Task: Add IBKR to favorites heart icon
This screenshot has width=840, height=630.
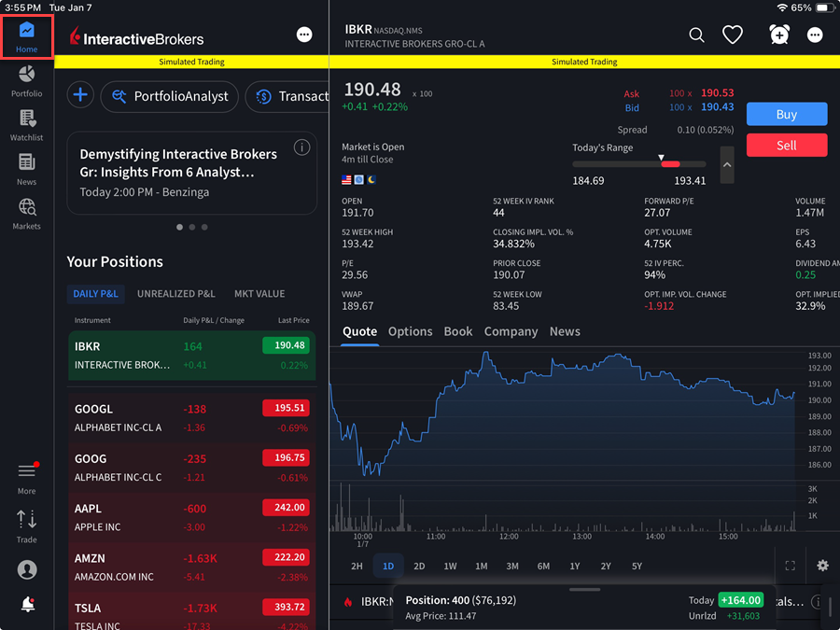Action: (x=733, y=35)
